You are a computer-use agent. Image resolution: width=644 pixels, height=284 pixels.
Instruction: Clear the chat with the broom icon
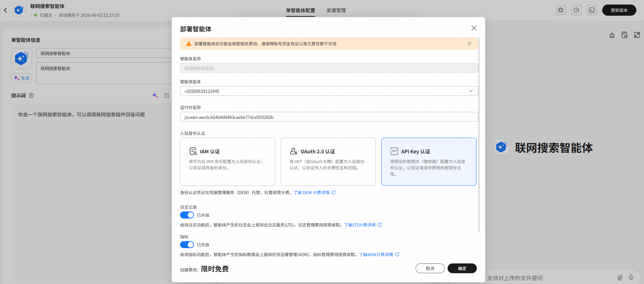pyautogui.click(x=612, y=35)
